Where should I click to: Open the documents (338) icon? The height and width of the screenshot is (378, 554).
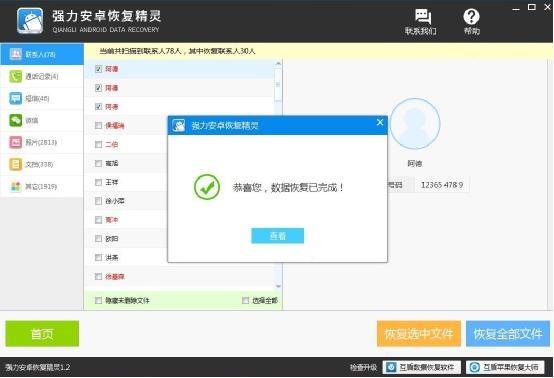coord(15,164)
